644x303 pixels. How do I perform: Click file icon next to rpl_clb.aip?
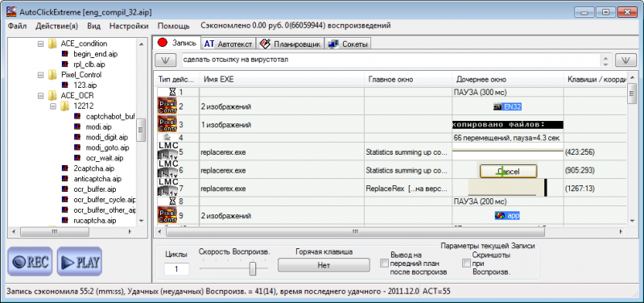tap(65, 64)
